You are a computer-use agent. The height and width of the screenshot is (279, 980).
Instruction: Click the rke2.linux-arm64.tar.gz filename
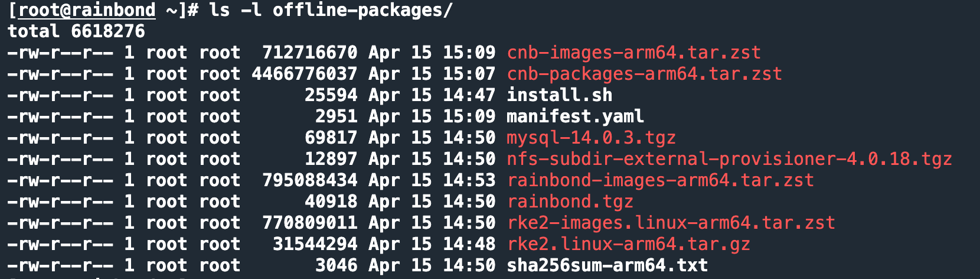click(628, 244)
